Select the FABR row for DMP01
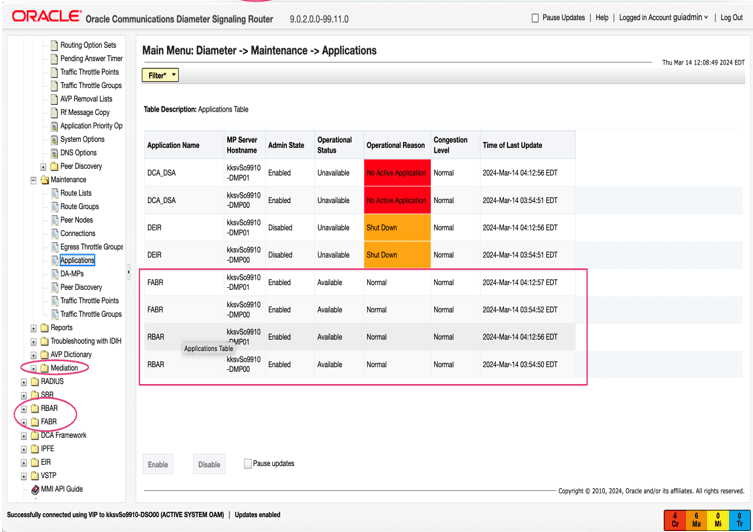 click(360, 282)
